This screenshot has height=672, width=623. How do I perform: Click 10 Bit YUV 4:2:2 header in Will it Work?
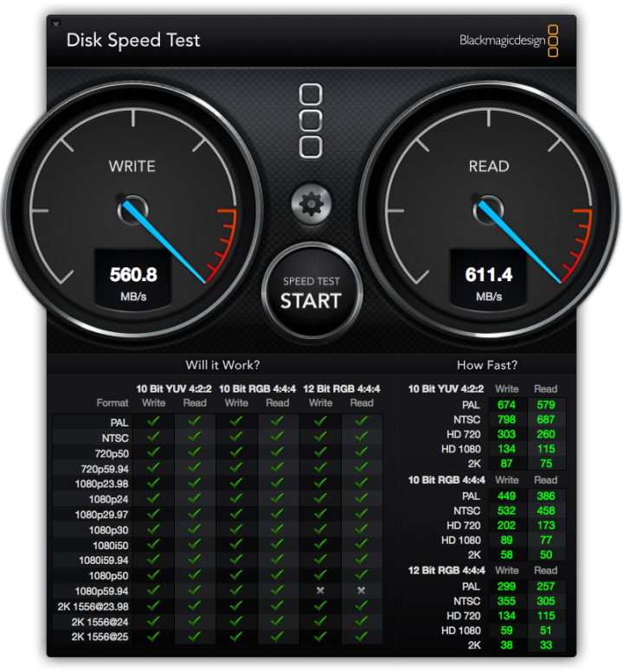pyautogui.click(x=174, y=389)
